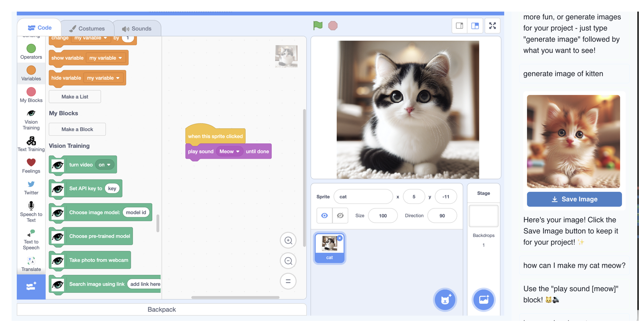Image resolution: width=644 pixels, height=334 pixels.
Task: Click the Choose a Backdrop button
Action: (483, 299)
